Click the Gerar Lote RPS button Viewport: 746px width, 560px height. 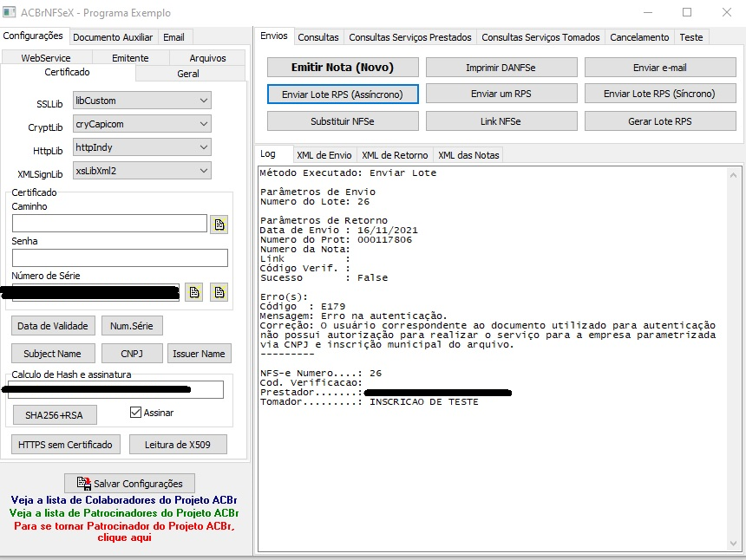click(660, 121)
